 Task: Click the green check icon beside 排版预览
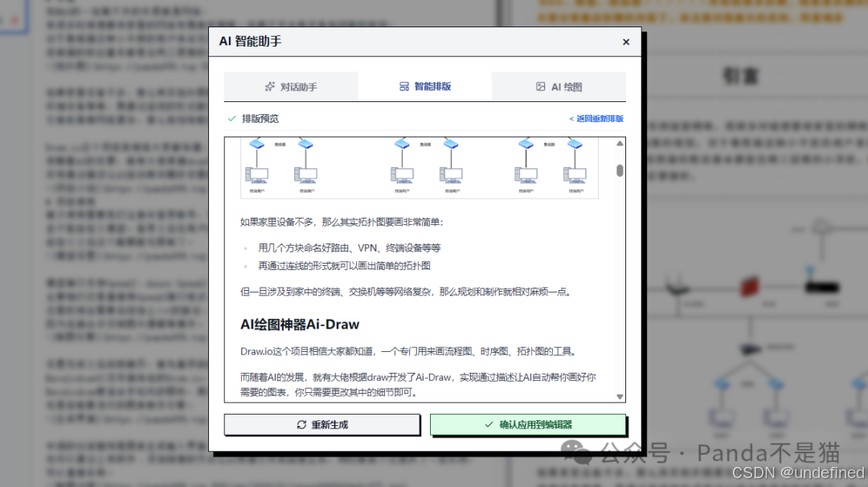pos(233,119)
